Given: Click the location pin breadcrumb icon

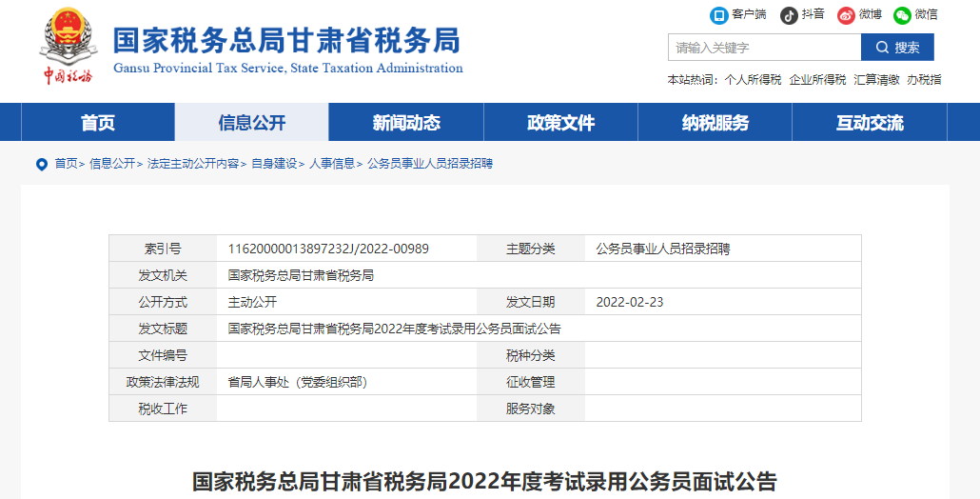Looking at the screenshot, I should [x=42, y=165].
